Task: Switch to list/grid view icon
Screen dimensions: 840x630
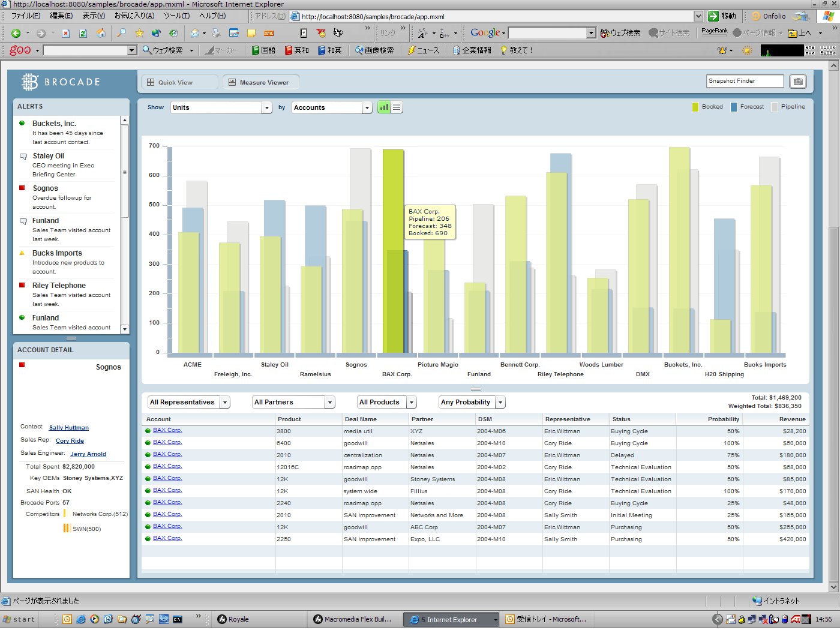Action: (x=397, y=107)
